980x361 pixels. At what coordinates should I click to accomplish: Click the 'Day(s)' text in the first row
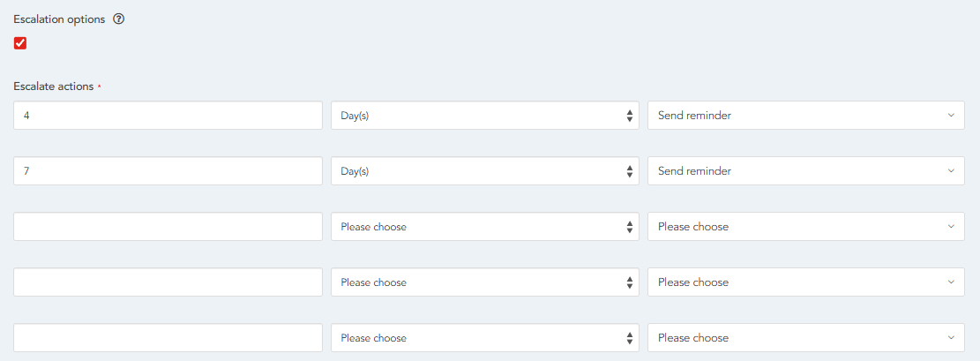(x=355, y=116)
